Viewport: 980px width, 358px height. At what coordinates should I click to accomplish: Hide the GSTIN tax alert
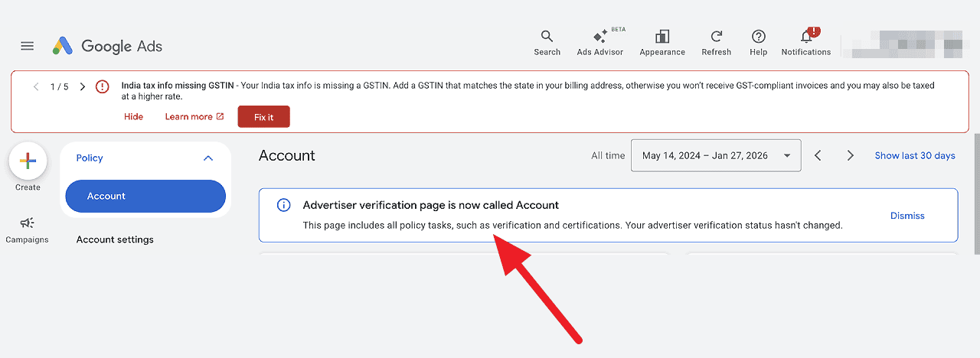133,116
